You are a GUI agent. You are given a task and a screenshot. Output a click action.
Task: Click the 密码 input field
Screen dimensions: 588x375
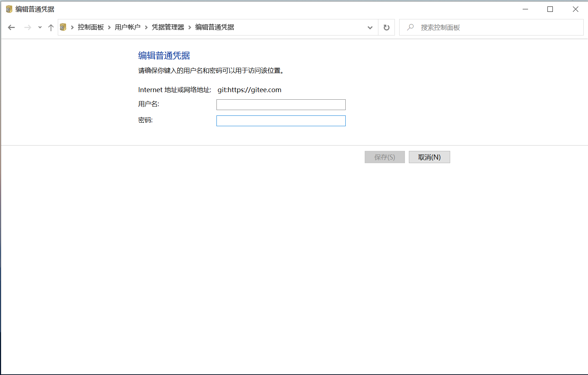pyautogui.click(x=281, y=121)
